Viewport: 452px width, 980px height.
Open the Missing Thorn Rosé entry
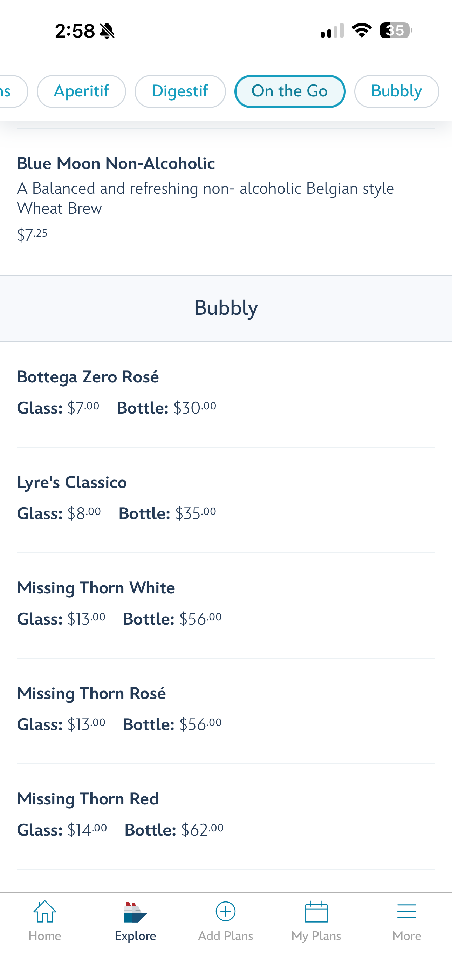91,693
